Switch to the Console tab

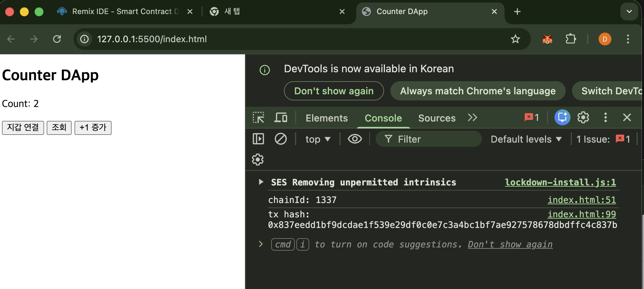coord(383,118)
